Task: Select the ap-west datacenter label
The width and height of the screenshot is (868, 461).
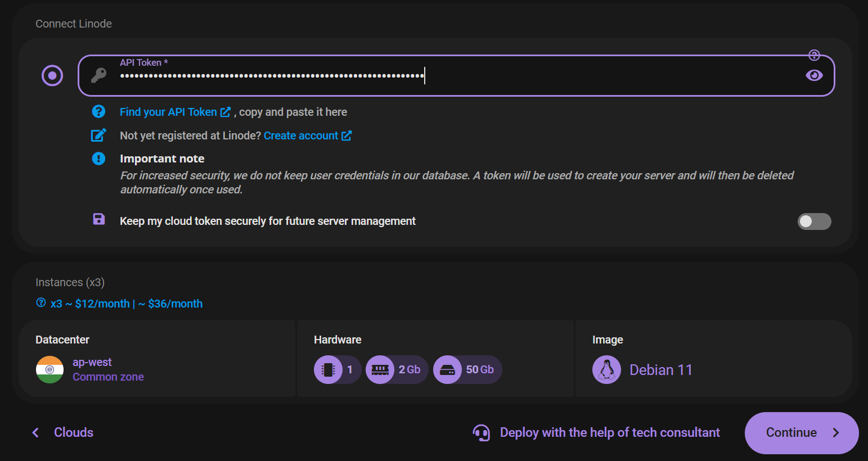Action: (x=92, y=362)
